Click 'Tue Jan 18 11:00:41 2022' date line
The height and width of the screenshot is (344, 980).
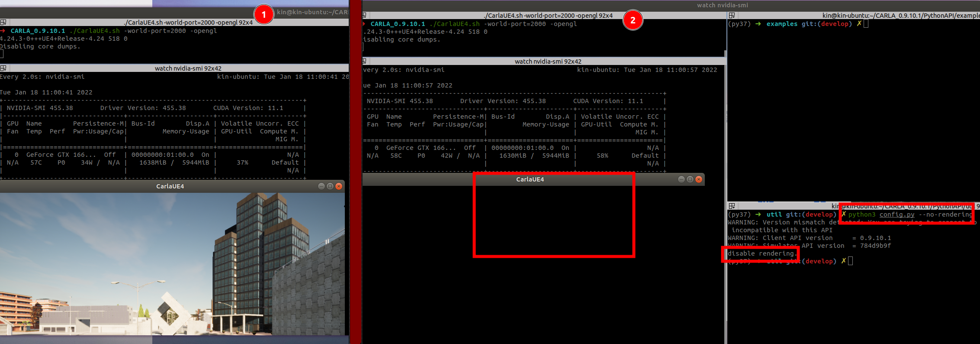click(x=46, y=93)
